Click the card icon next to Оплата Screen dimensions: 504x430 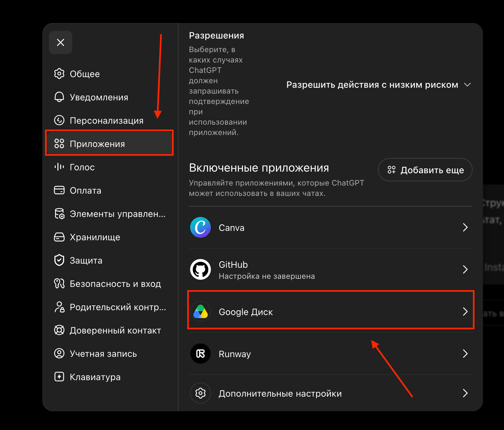[59, 190]
